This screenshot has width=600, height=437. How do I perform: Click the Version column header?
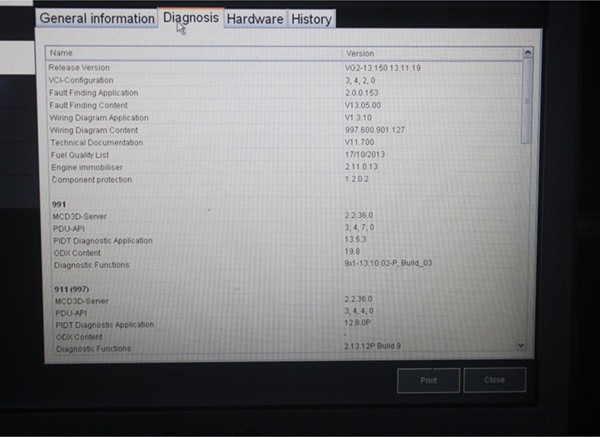point(430,53)
